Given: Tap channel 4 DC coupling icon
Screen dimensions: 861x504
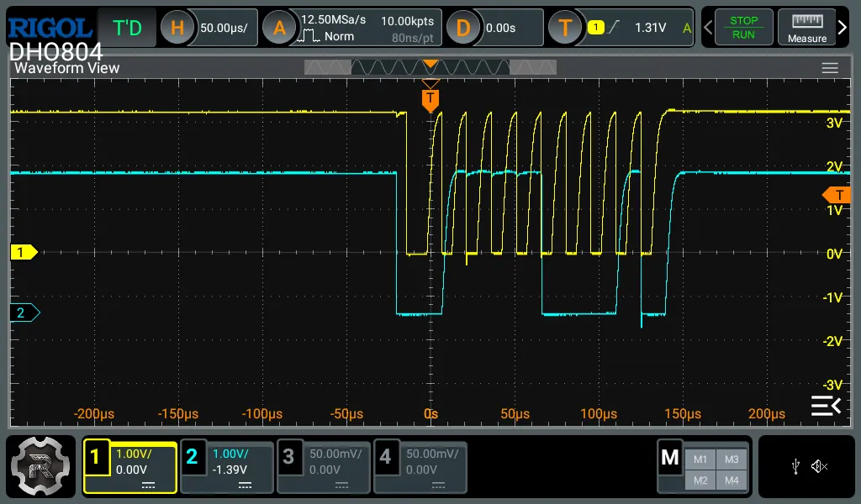Looking at the screenshot, I should tap(438, 486).
